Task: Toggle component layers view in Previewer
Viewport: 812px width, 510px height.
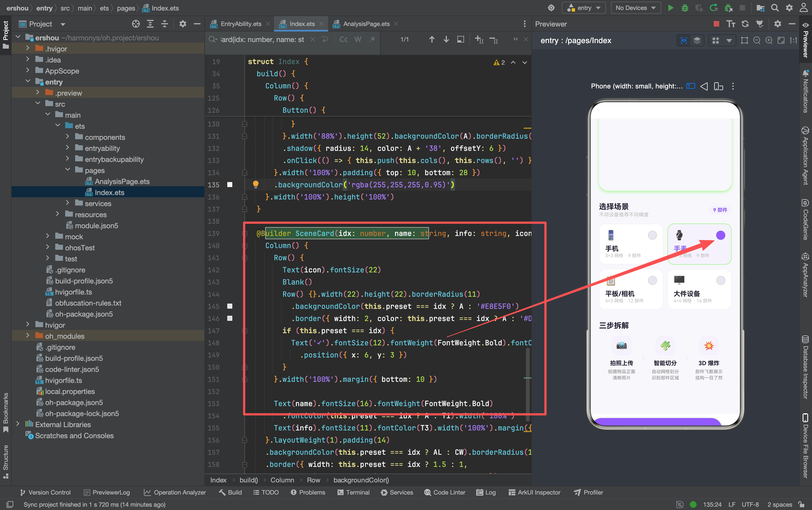Action: tap(697, 41)
